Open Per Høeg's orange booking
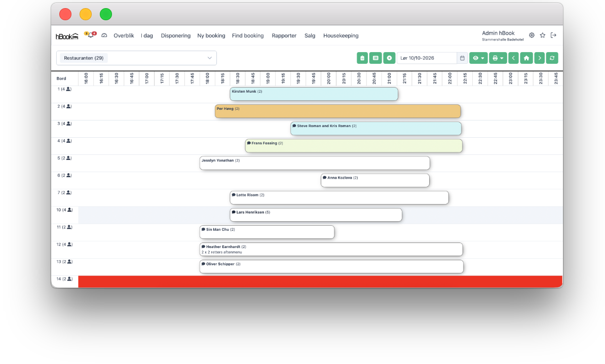The image size is (605, 364). click(x=337, y=111)
